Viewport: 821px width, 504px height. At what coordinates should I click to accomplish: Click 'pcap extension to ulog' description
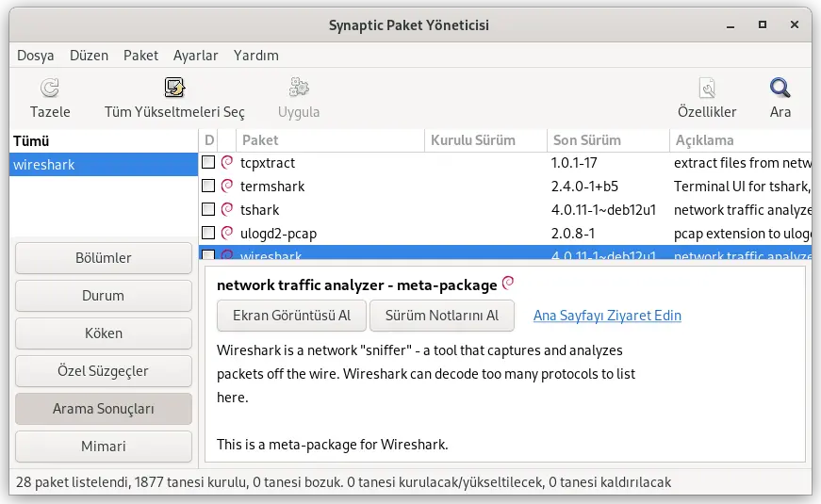(743, 234)
